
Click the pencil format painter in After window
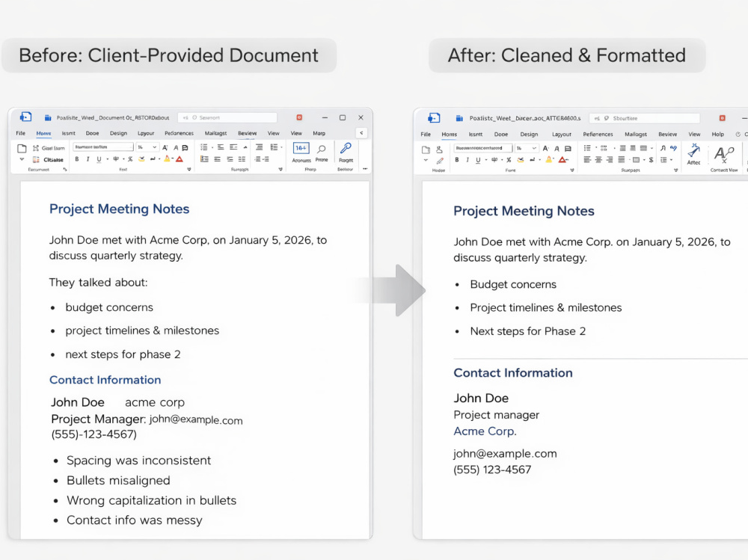click(x=440, y=161)
